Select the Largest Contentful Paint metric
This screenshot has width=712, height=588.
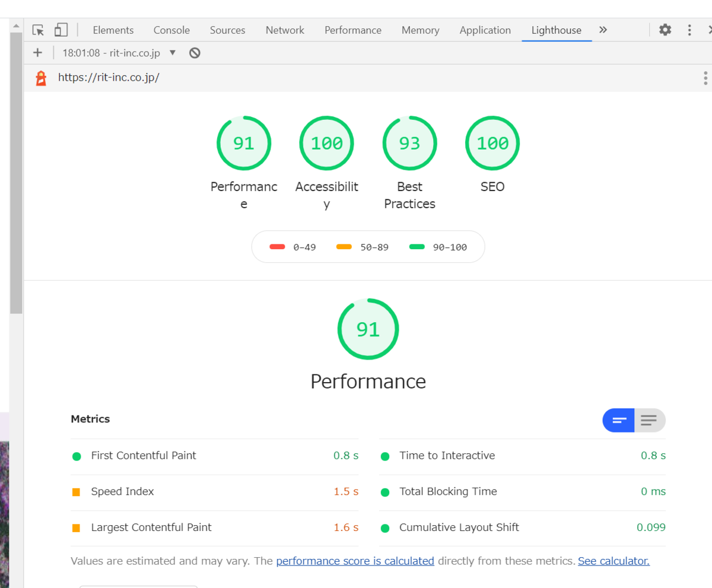215,527
